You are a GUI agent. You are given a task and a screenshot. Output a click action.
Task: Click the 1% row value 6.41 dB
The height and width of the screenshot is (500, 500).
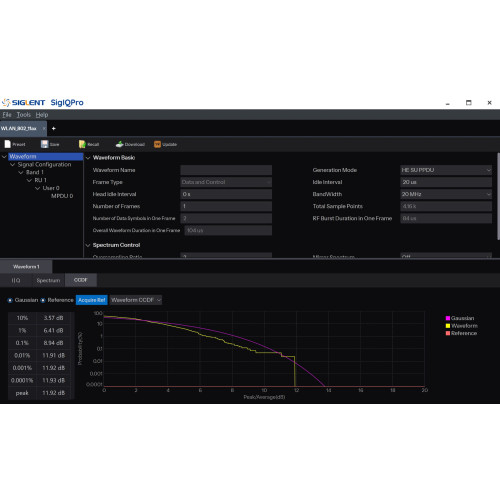tap(53, 330)
